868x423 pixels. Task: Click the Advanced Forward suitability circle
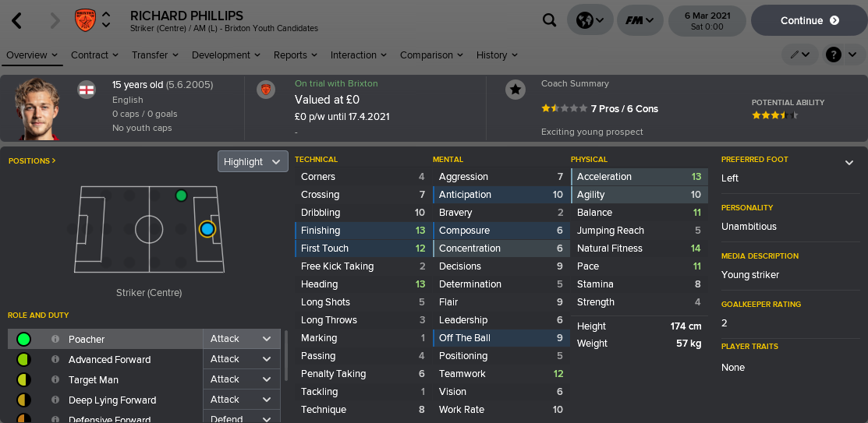23,360
